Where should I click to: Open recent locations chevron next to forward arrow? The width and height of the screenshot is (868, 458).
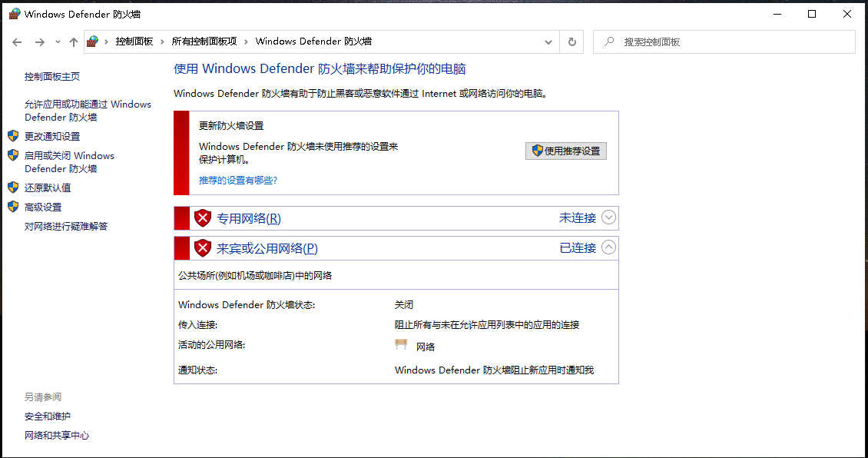pyautogui.click(x=58, y=42)
